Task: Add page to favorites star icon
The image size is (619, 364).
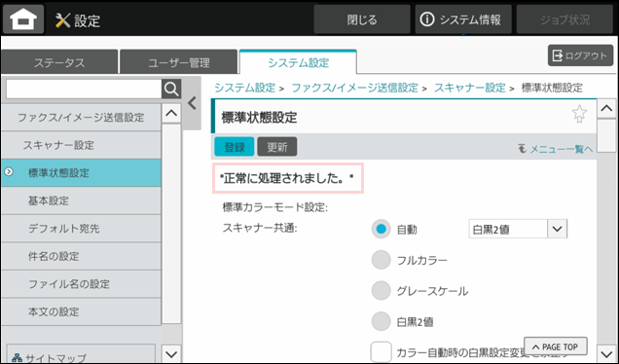Action: click(579, 114)
